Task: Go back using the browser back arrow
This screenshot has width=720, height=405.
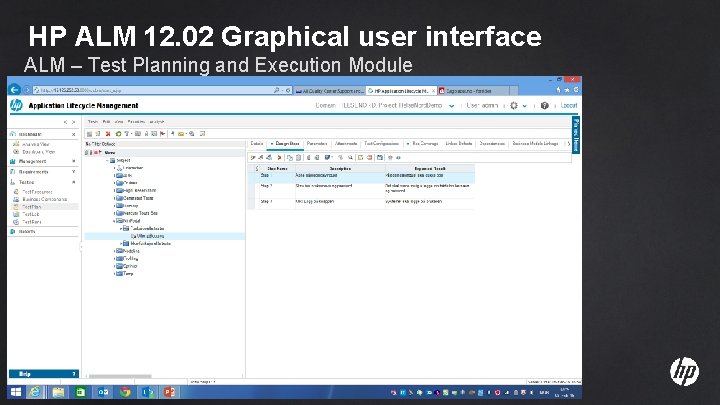Action: [x=15, y=90]
